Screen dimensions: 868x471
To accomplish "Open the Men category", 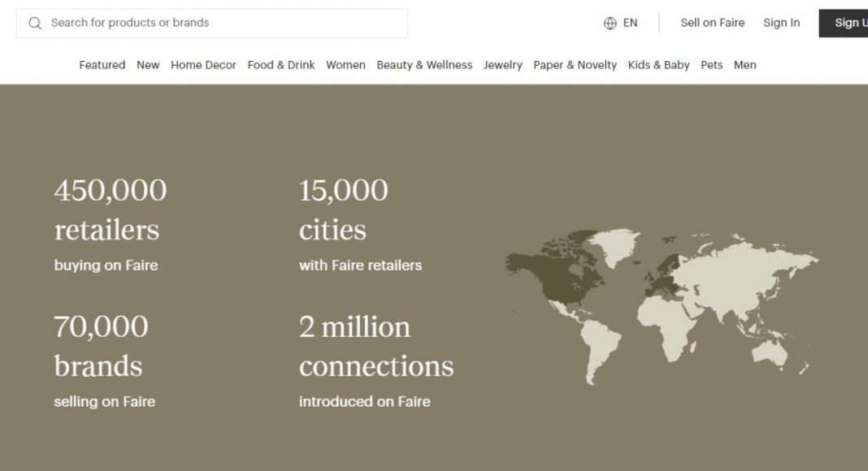I will coord(745,65).
